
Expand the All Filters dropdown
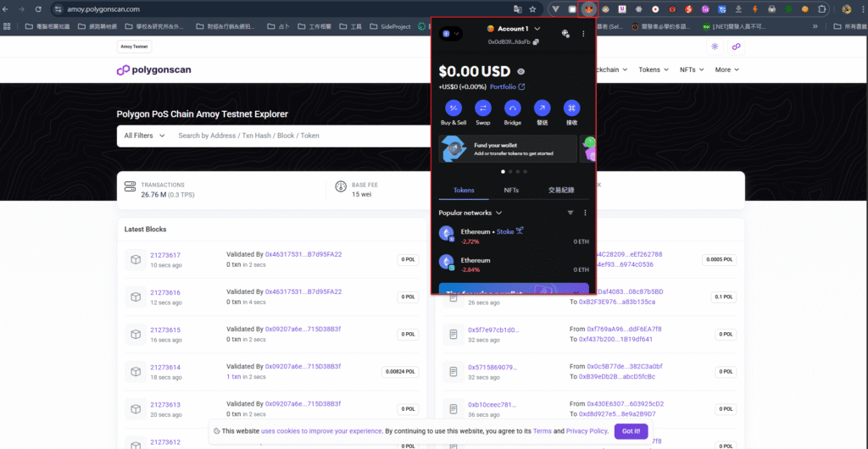144,136
